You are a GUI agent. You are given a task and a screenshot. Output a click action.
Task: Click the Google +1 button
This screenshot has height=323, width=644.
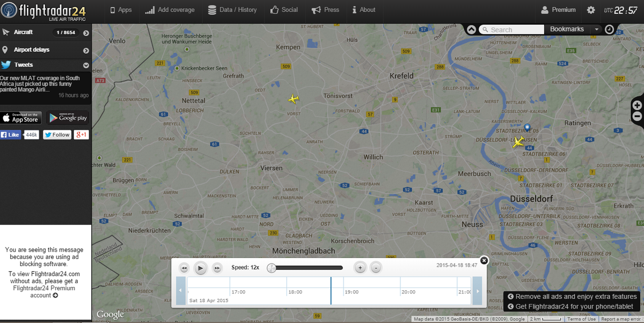[x=82, y=135]
